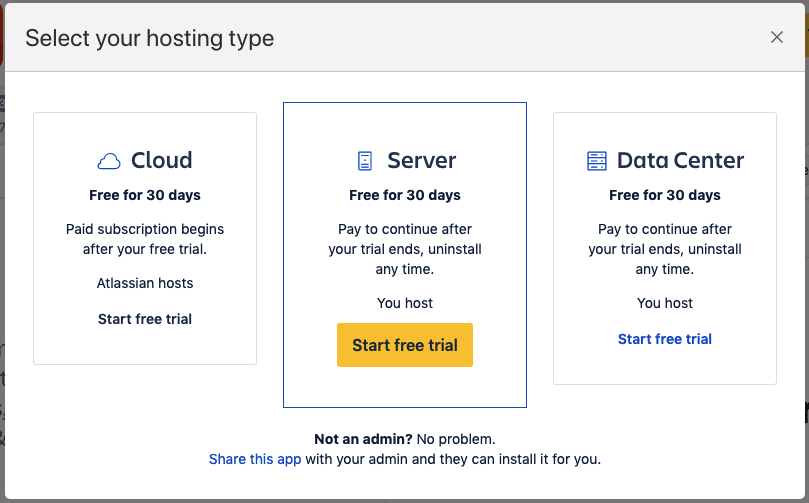Select the Server heading text
The height and width of the screenshot is (503, 809).
(421, 160)
